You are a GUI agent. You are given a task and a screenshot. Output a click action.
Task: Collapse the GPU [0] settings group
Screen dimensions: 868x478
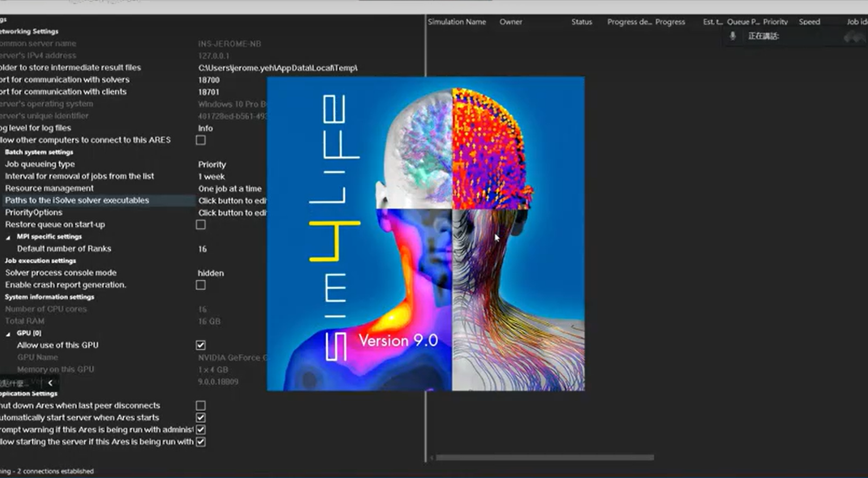pos(8,334)
